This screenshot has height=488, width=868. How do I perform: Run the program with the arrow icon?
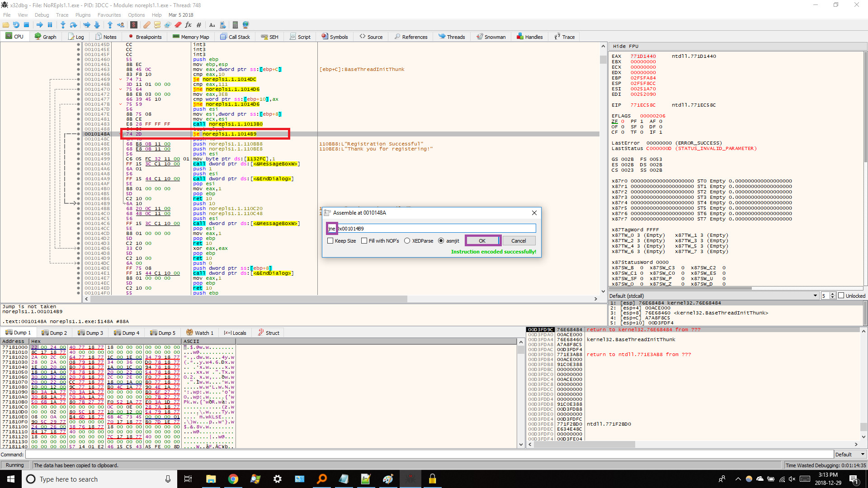(x=39, y=25)
